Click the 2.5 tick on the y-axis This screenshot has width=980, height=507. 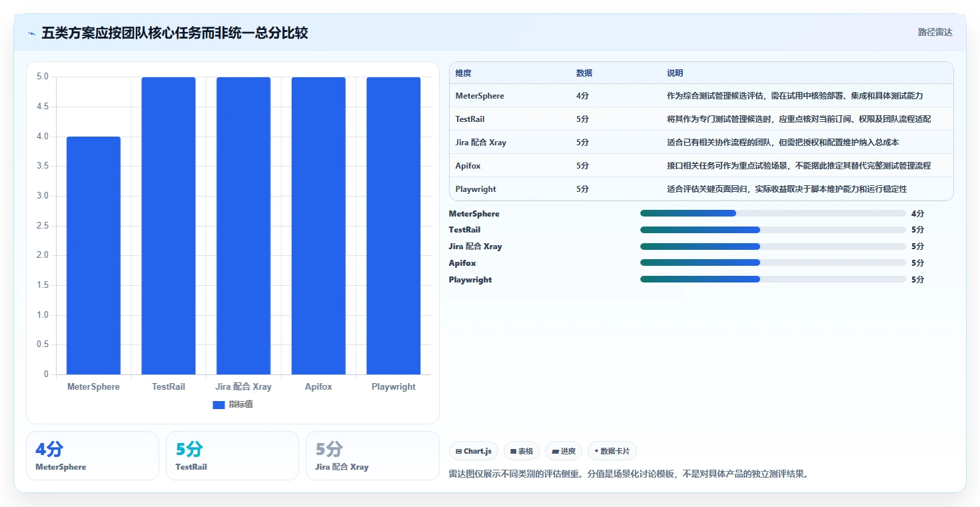click(42, 225)
